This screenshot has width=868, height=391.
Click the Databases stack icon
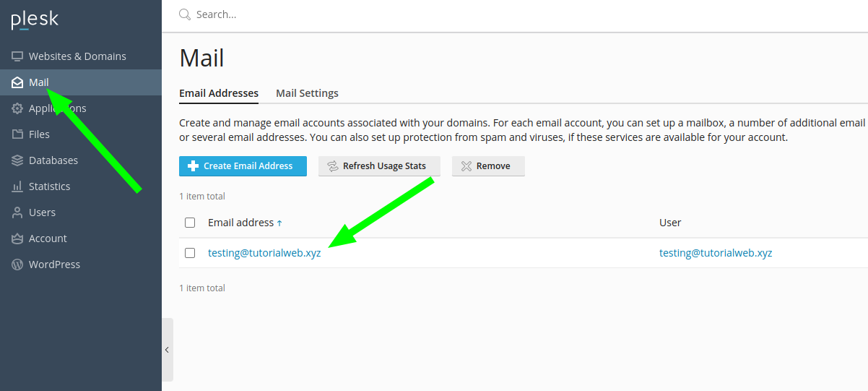[x=17, y=160]
